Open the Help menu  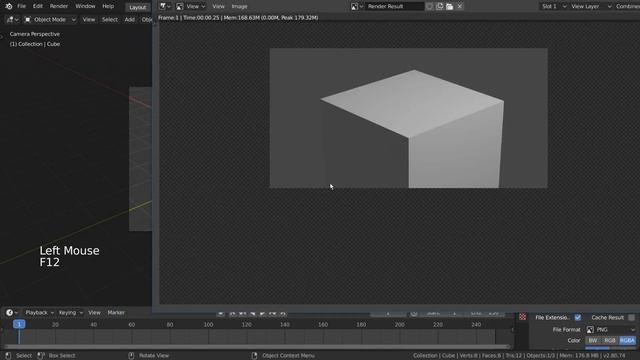tap(108, 6)
